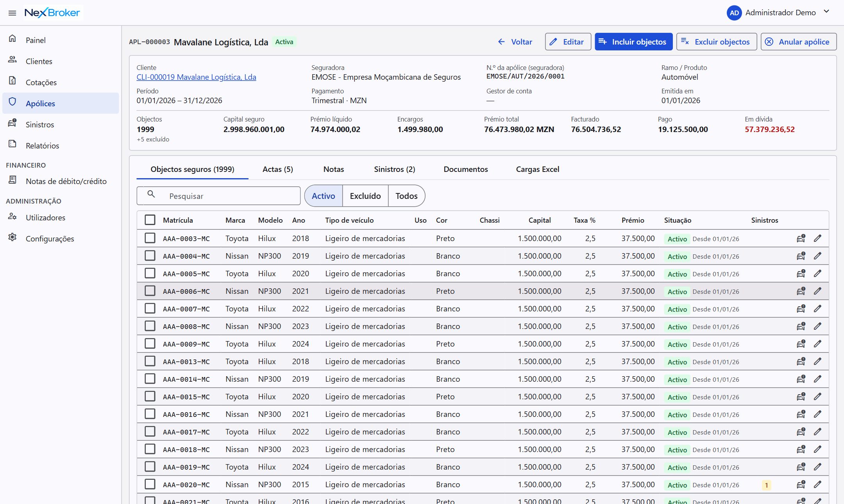Edit the AAA-0009-MC vehicle row
This screenshot has width=844, height=504.
tap(817, 344)
